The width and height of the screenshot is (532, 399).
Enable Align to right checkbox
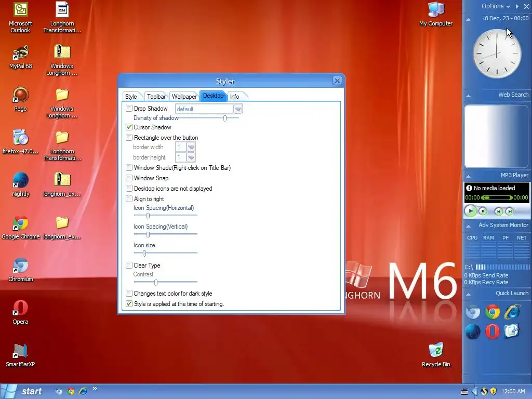point(129,199)
